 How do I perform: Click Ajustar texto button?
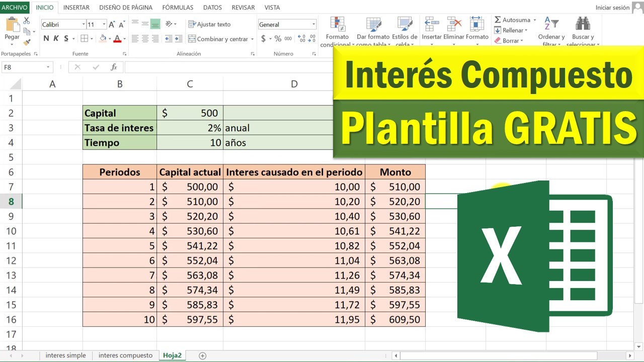(209, 24)
